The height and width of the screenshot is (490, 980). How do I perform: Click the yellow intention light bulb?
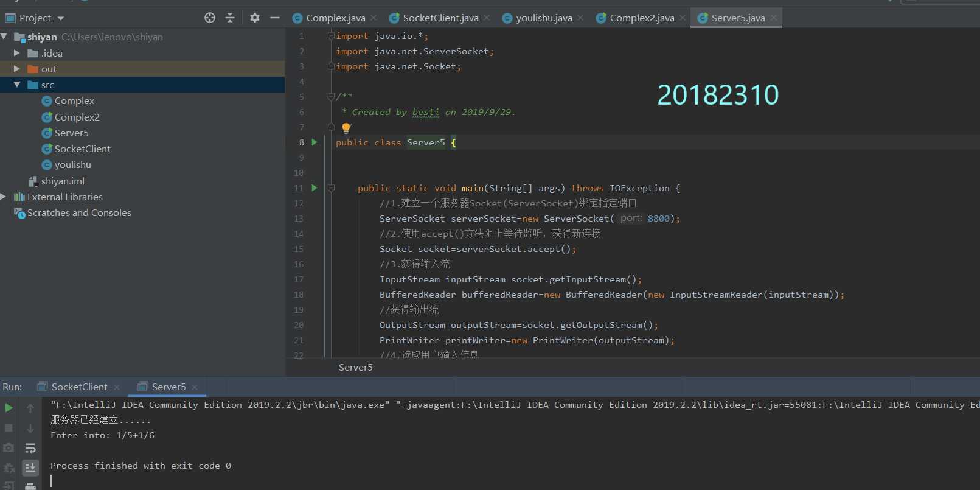click(346, 128)
